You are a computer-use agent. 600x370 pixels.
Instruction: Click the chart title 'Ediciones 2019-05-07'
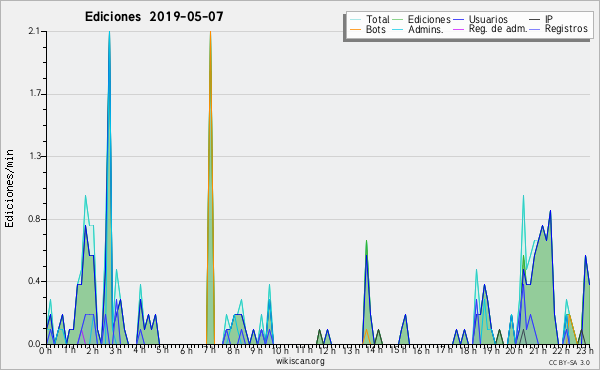(x=154, y=17)
